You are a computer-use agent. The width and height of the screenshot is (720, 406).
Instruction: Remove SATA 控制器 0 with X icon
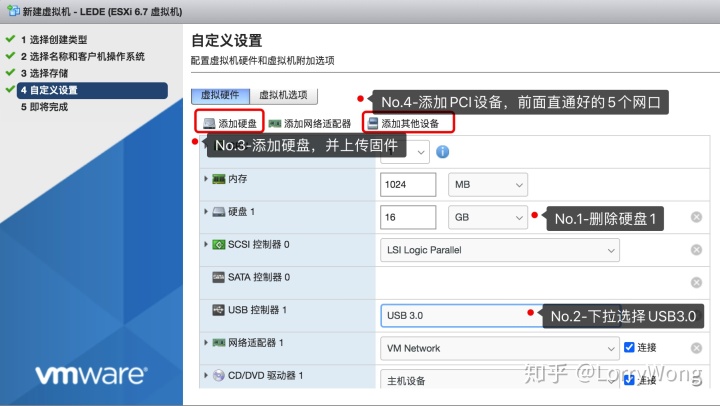tap(696, 282)
